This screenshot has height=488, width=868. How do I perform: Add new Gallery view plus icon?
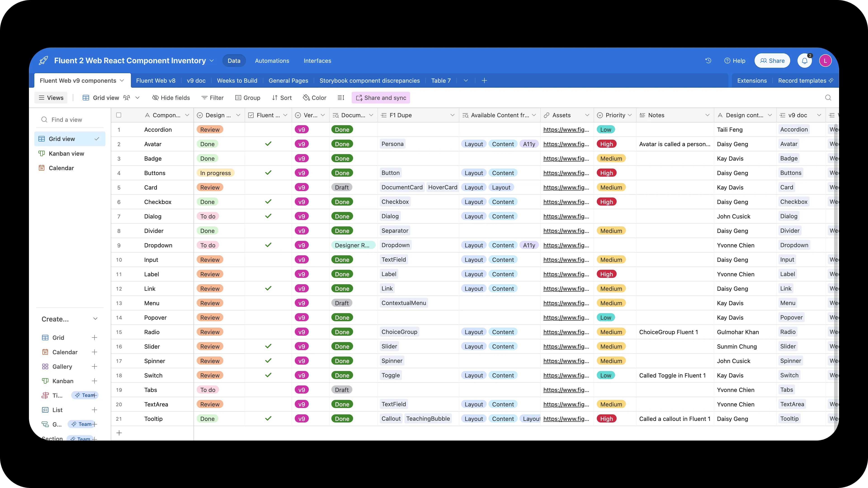tap(95, 366)
